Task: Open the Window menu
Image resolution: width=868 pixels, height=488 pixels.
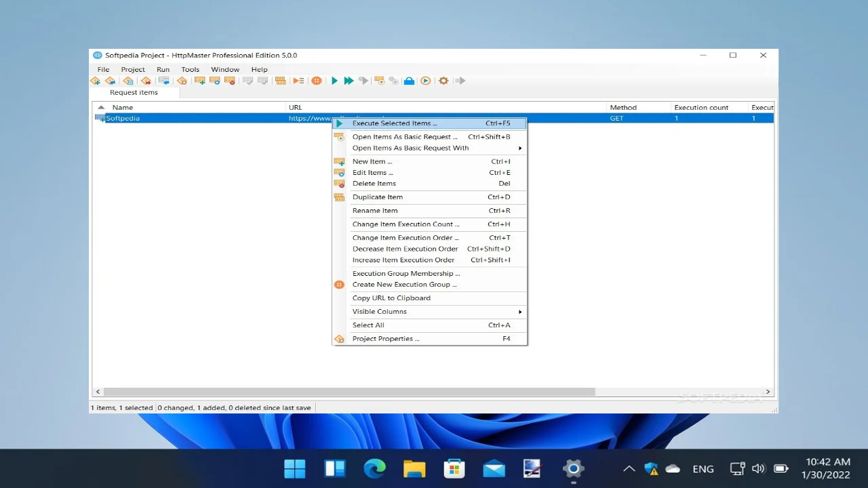Action: point(225,69)
